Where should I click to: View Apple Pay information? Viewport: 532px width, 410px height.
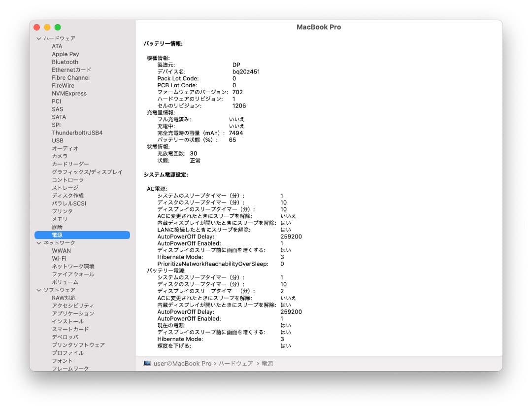tap(66, 54)
